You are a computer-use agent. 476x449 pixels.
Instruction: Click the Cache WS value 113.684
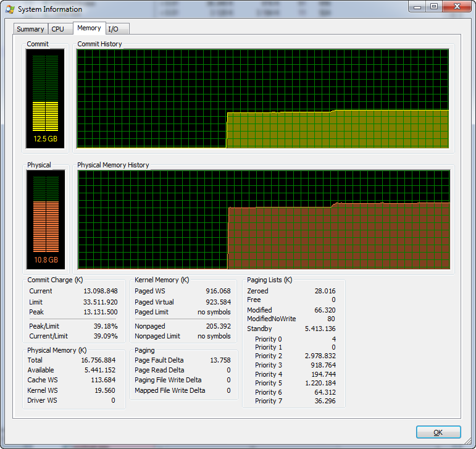[x=103, y=380]
